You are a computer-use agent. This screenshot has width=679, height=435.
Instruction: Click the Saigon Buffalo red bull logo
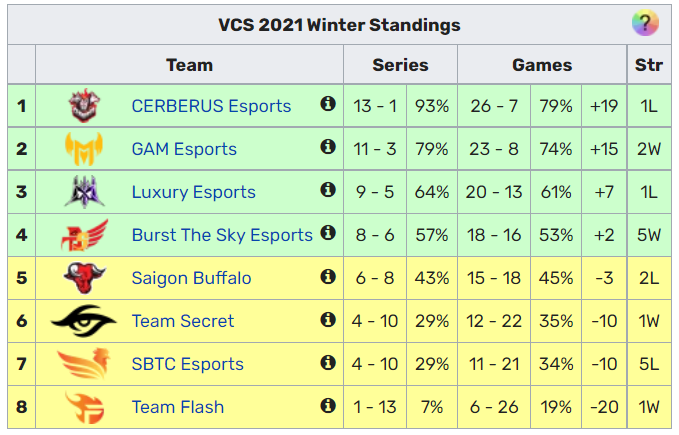84,277
